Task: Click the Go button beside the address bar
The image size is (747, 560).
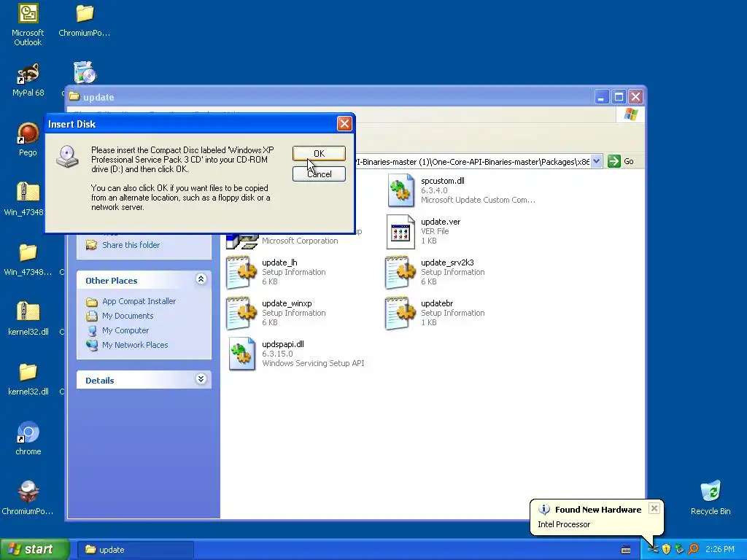Action: click(x=621, y=161)
